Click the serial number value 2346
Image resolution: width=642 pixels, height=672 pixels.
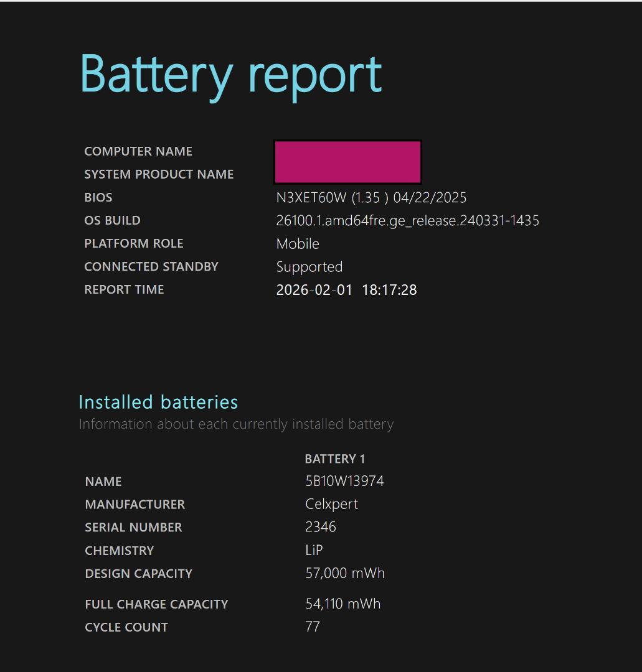coord(321,528)
